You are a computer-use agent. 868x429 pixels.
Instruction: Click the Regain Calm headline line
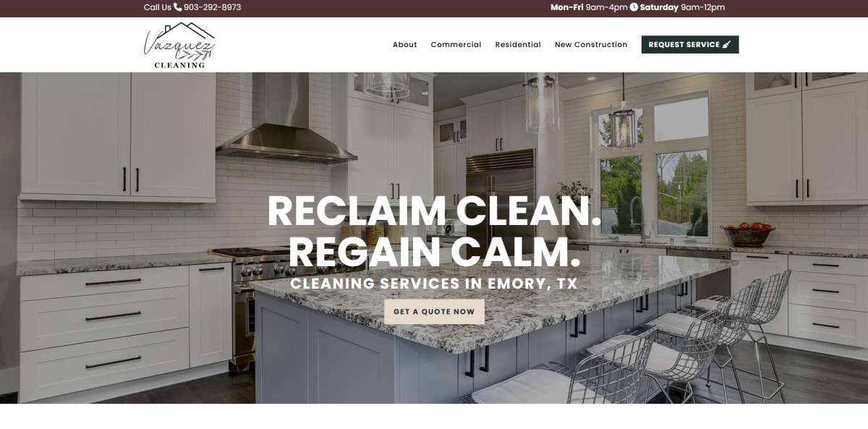point(434,252)
